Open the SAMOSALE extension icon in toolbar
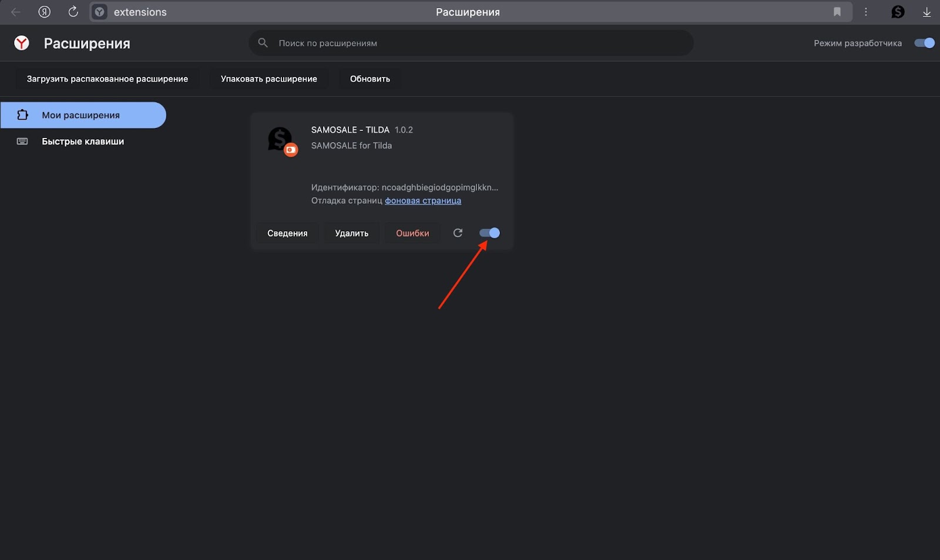This screenshot has width=940, height=560. tap(898, 12)
